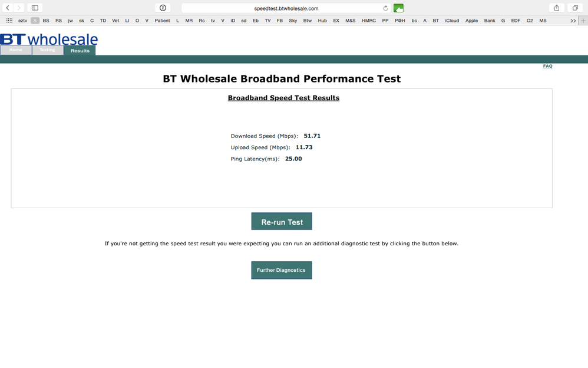Image resolution: width=588 pixels, height=368 pixels.
Task: Click the green extension icon beside the address bar
Action: 398,8
